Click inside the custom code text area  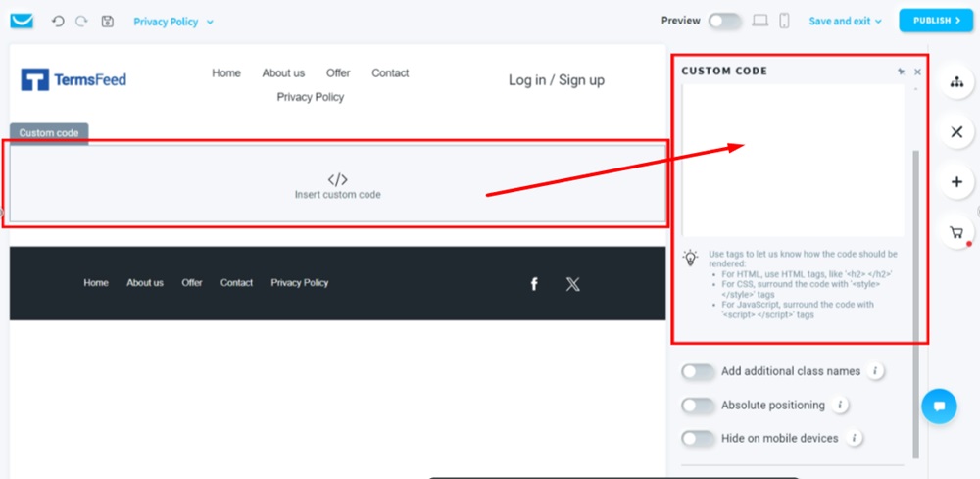coord(793,161)
